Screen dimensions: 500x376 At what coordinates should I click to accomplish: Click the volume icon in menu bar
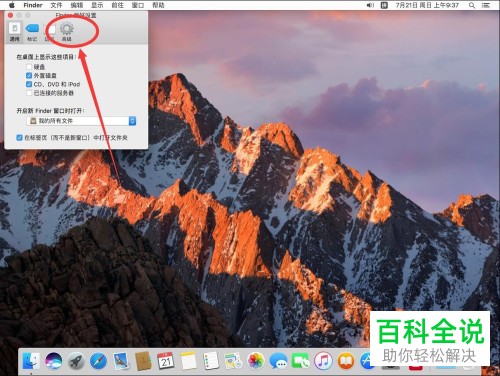coord(370,5)
